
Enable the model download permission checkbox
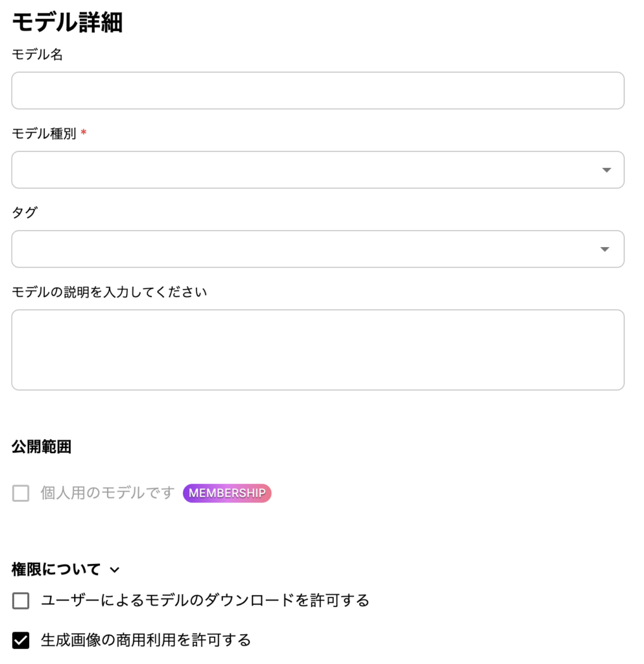[x=21, y=601]
